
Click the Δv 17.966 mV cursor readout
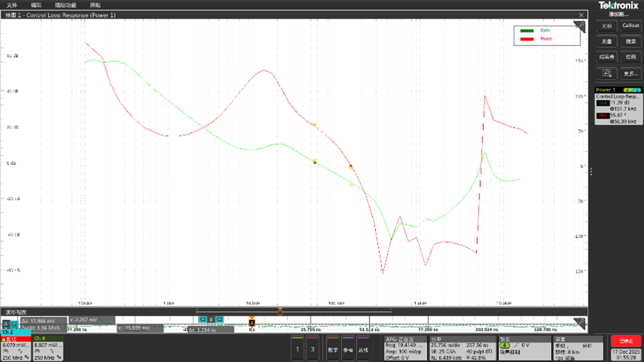point(43,321)
